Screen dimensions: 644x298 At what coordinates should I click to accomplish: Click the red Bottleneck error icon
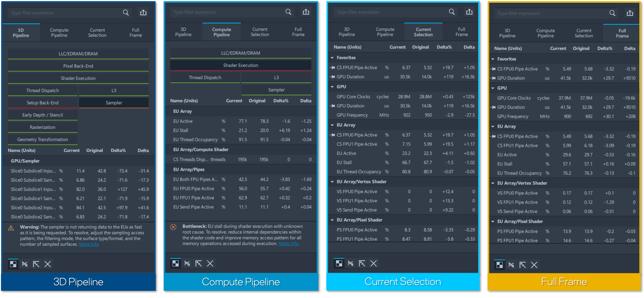pyautogui.click(x=173, y=227)
